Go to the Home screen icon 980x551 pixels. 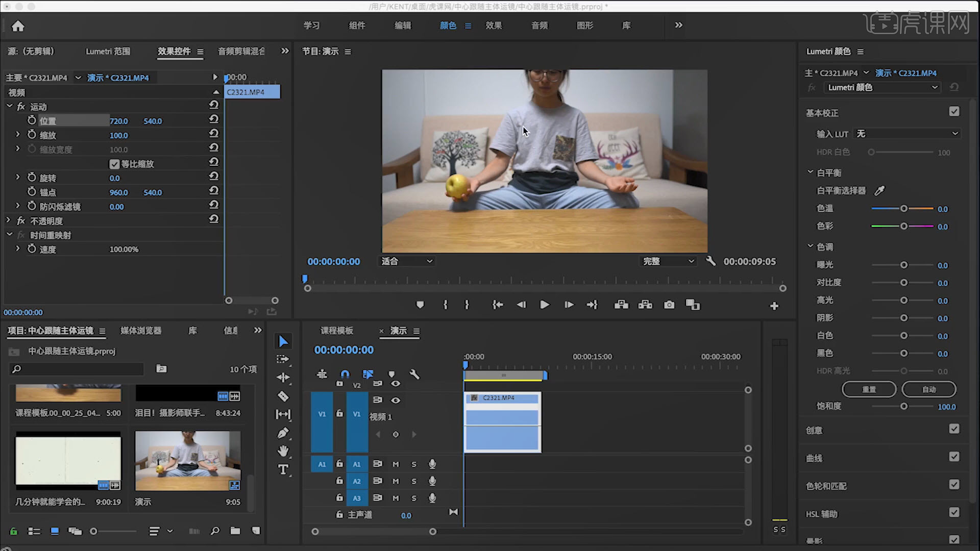pos(18,26)
